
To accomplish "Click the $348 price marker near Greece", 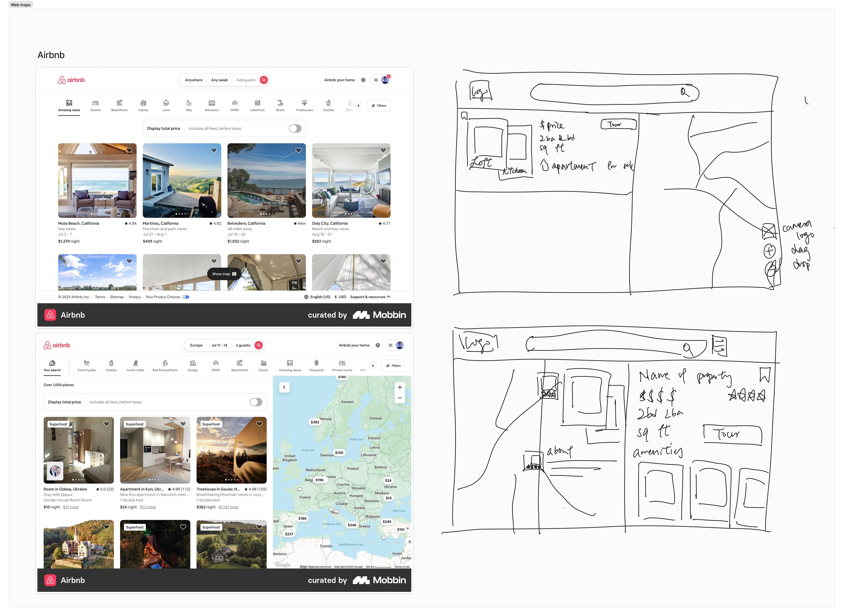I will tap(352, 525).
